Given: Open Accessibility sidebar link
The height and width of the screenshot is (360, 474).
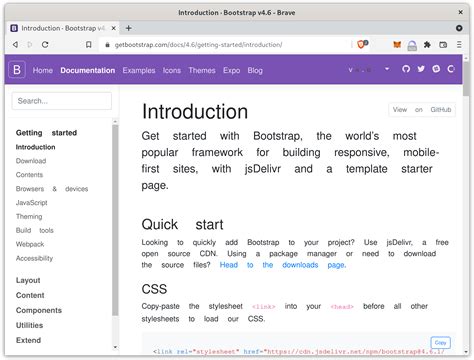Looking at the screenshot, I should (x=34, y=258).
